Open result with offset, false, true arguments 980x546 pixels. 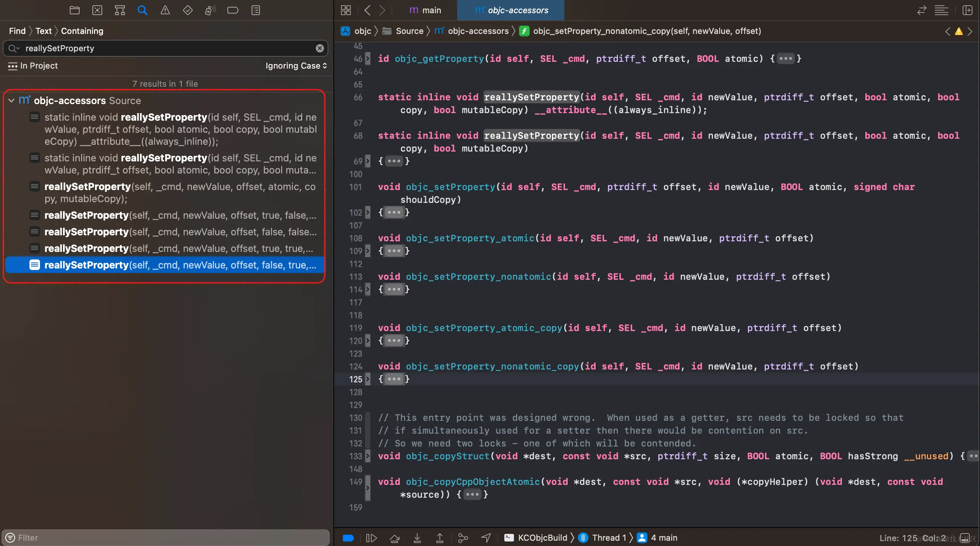pos(166,265)
